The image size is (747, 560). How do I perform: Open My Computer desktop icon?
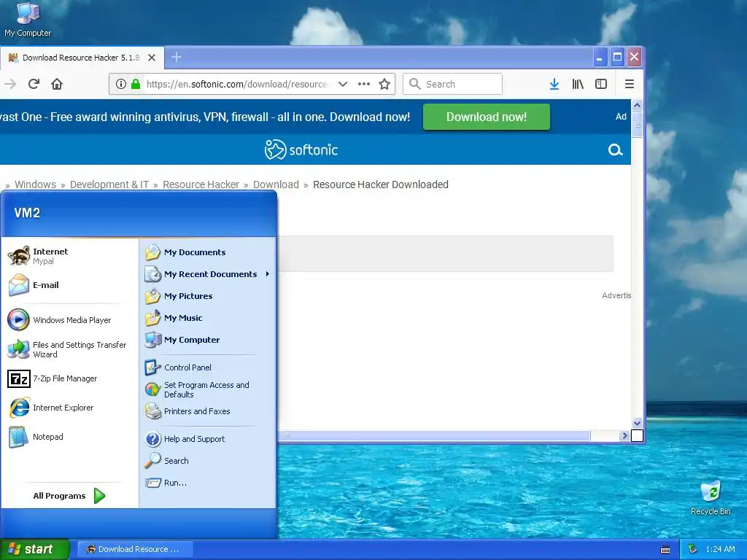click(x=28, y=19)
